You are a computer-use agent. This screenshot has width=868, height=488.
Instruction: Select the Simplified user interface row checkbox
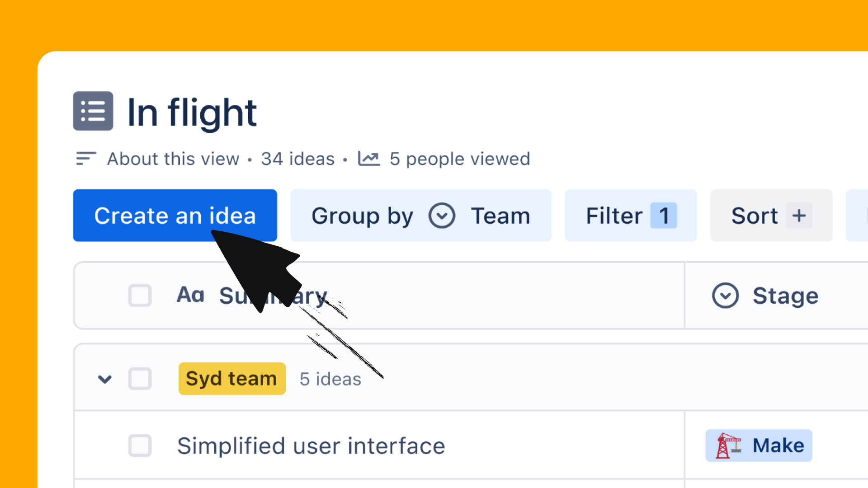coord(140,446)
